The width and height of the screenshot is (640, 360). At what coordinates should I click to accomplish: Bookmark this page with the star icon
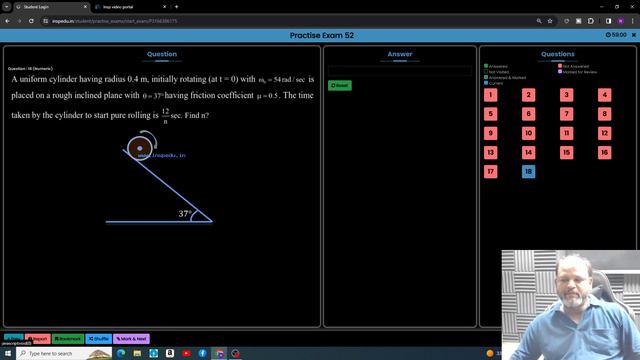coord(550,21)
